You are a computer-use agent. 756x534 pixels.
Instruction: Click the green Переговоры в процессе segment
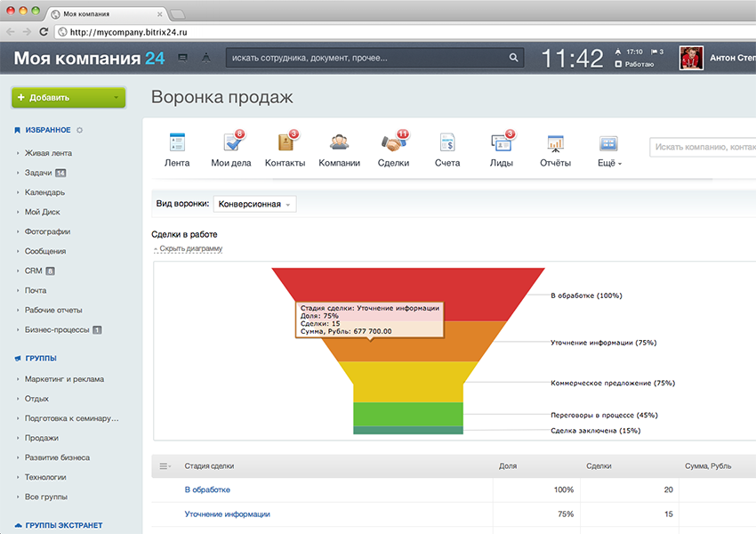coord(408,415)
